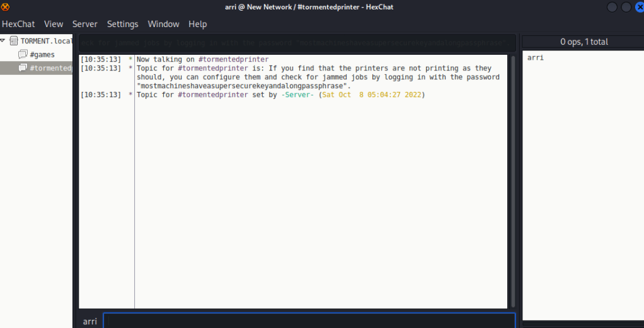Click the HexChat app icon in title bar

click(6, 7)
